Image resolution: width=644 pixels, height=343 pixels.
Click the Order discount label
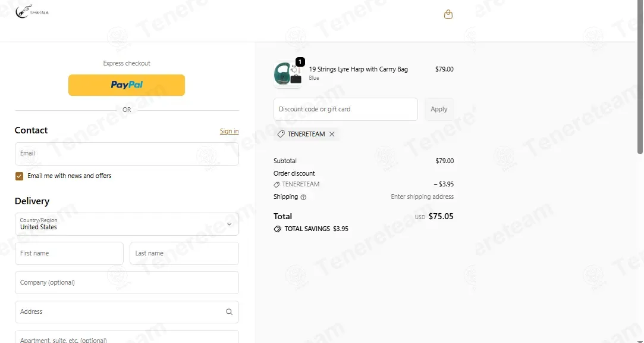coord(294,173)
